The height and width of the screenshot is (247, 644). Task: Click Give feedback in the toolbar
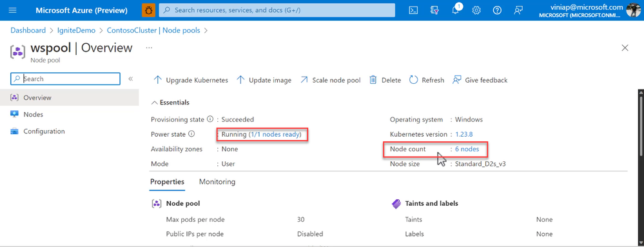coord(480,80)
